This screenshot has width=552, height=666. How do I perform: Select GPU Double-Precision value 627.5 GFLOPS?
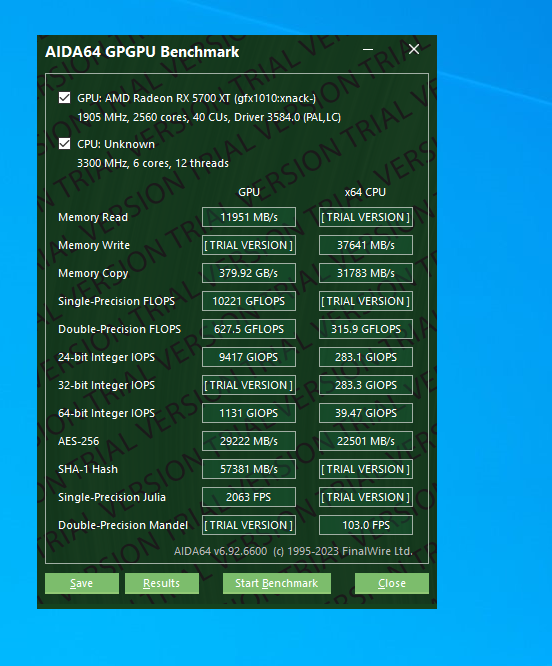tap(249, 329)
